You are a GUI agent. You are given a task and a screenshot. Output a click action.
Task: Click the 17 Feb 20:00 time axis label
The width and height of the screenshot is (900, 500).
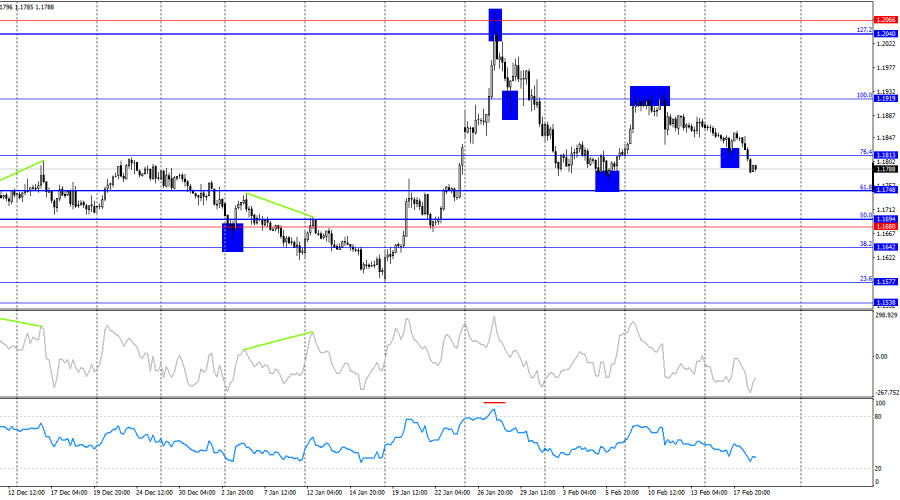click(748, 492)
